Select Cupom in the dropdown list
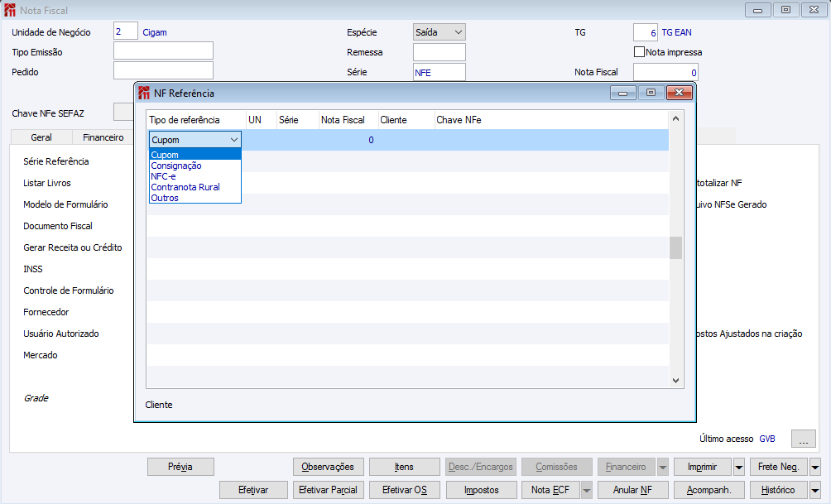831x504 pixels. pos(195,155)
